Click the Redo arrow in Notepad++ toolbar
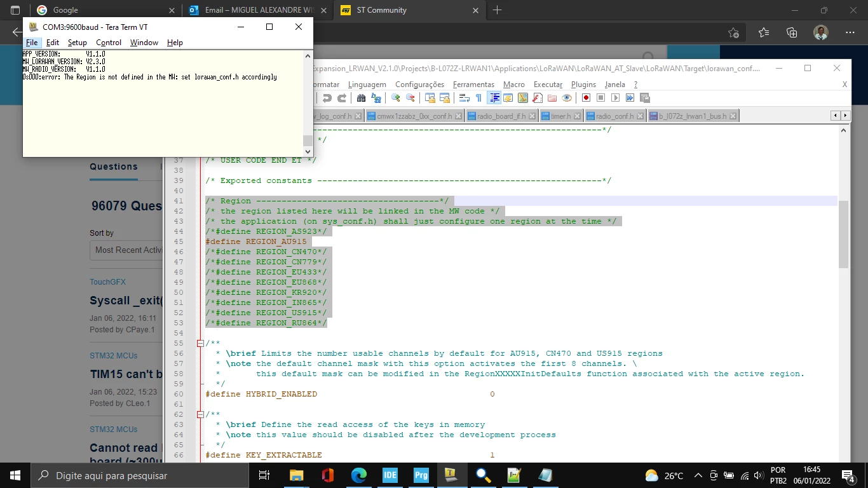 pyautogui.click(x=342, y=98)
